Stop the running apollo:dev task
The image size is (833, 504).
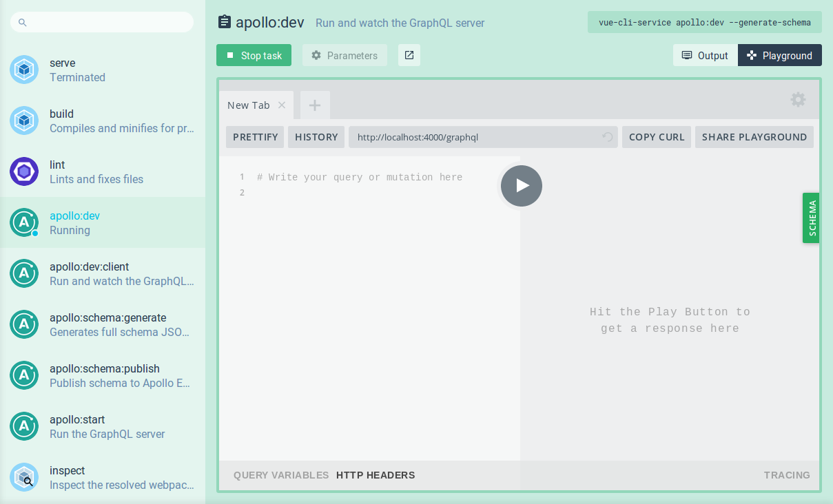[254, 55]
